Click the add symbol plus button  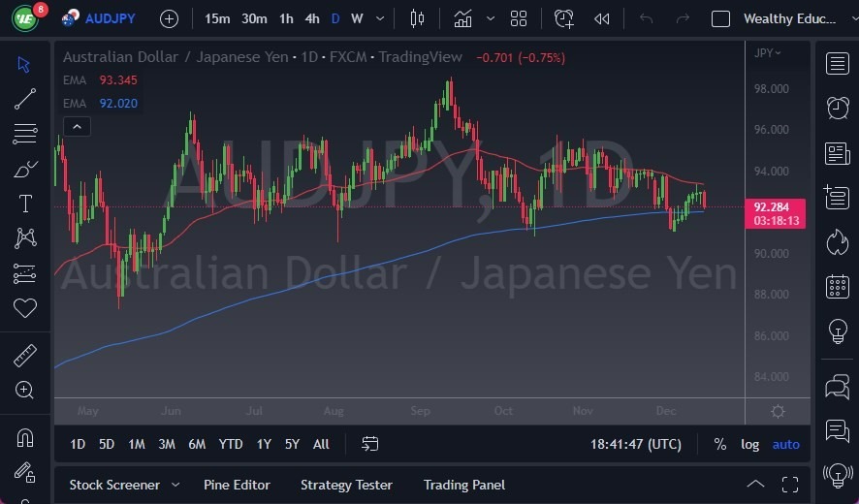tap(170, 19)
